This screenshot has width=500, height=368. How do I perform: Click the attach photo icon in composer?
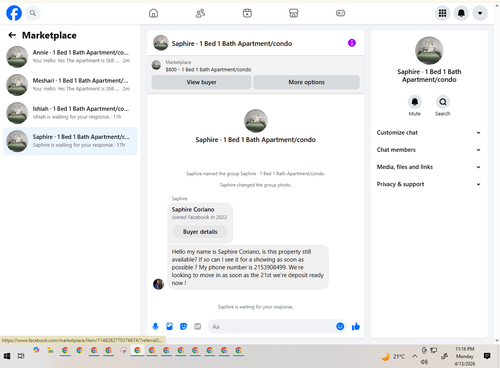point(169,326)
